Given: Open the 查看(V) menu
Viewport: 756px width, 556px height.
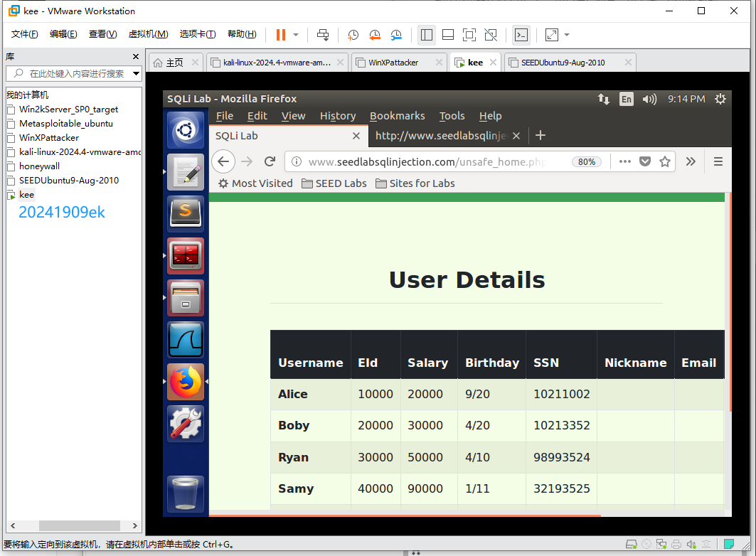Looking at the screenshot, I should [102, 33].
